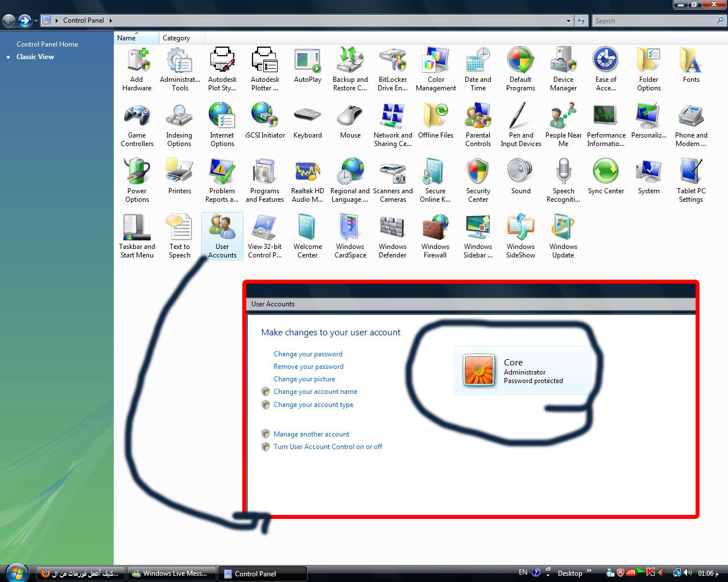This screenshot has width=728, height=582.
Task: Refresh the Control Panel view
Action: tap(581, 21)
